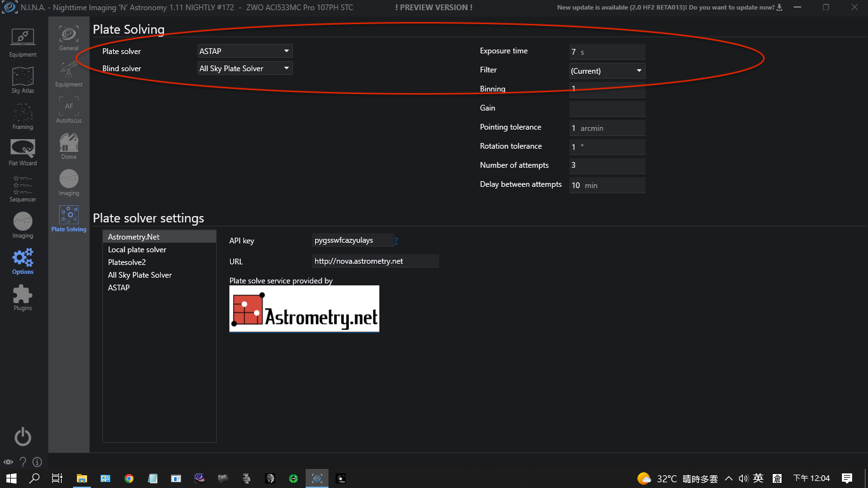Click the Gain input field
The width and height of the screenshot is (868, 488).
607,109
